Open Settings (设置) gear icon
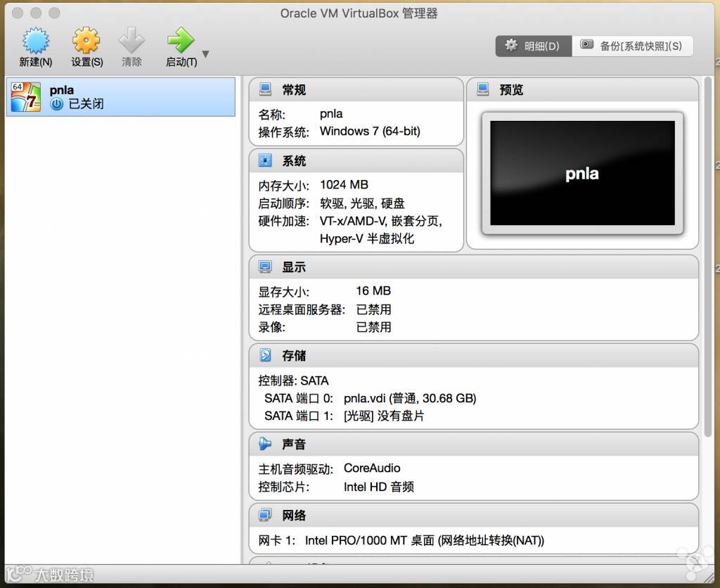The width and height of the screenshot is (720, 588). pos(86,40)
